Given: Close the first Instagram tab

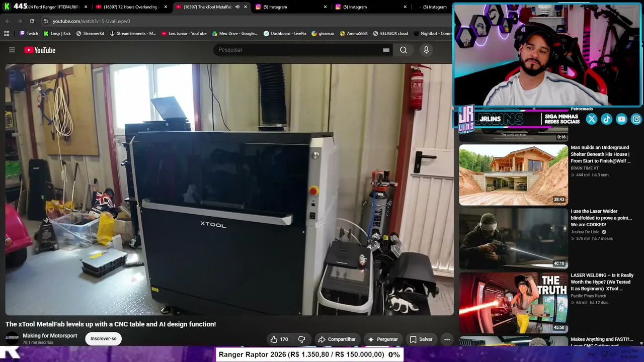Looking at the screenshot, I should (325, 7).
